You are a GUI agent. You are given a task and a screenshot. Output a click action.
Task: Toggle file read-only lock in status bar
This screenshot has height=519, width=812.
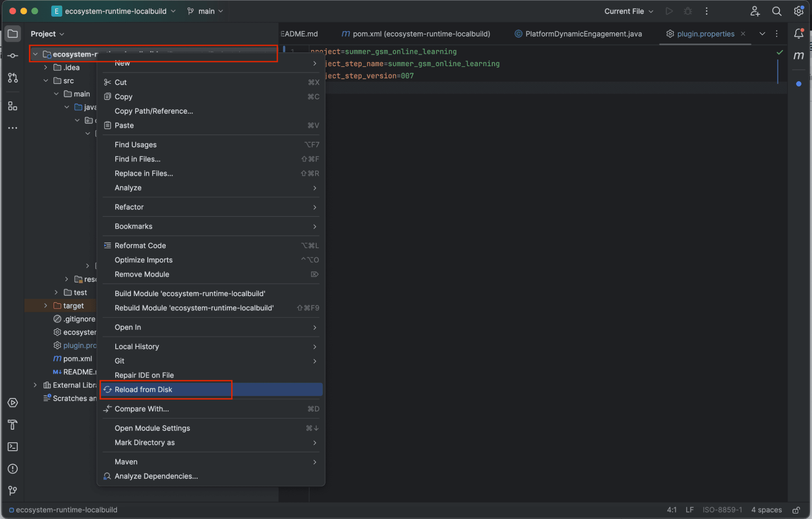tap(796, 510)
